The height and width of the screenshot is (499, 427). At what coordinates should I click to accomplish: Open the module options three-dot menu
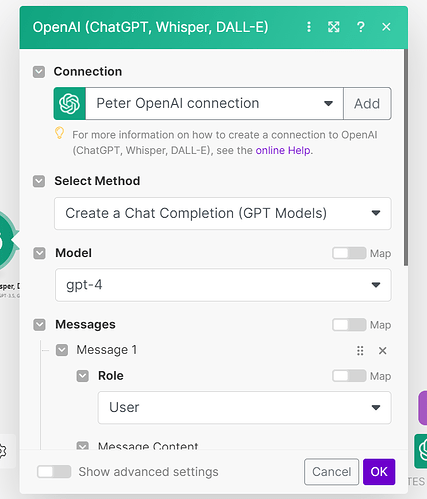coord(309,27)
